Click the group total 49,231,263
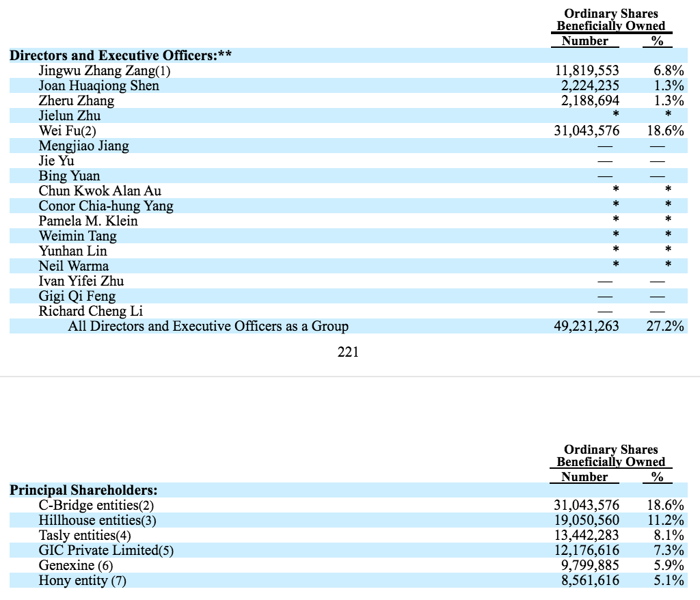Image resolution: width=700 pixels, height=600 pixels. [586, 327]
